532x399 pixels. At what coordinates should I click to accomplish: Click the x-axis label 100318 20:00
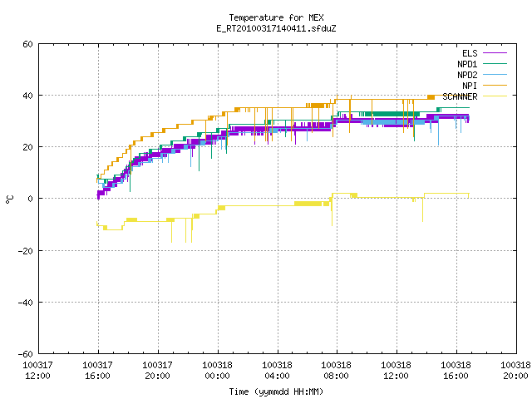tap(515, 371)
